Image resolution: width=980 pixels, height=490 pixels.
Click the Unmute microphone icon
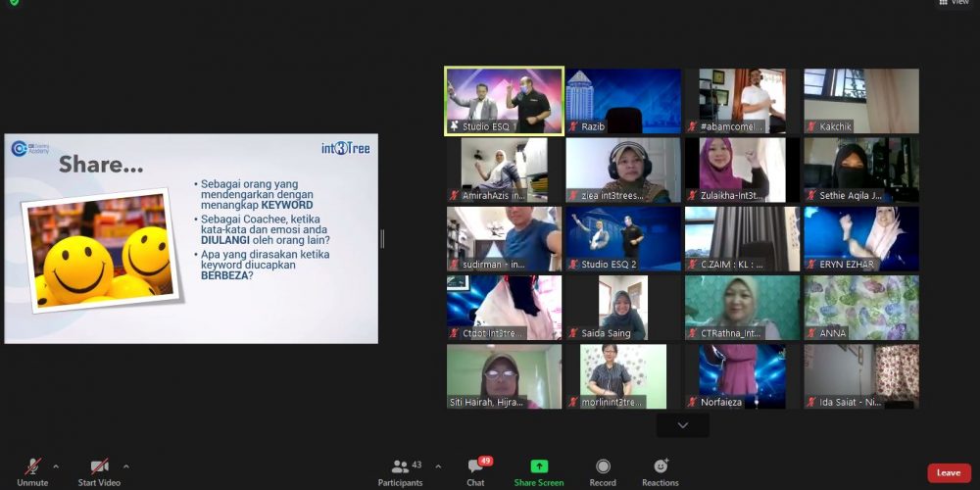[32, 466]
